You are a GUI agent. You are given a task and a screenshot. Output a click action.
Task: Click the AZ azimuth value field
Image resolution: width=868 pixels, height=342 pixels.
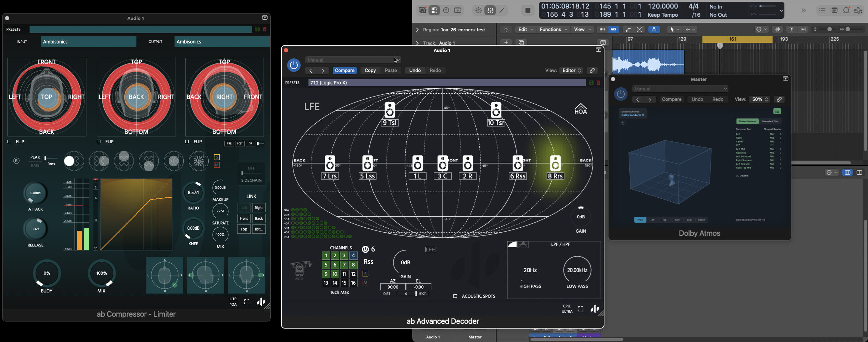pos(393,287)
